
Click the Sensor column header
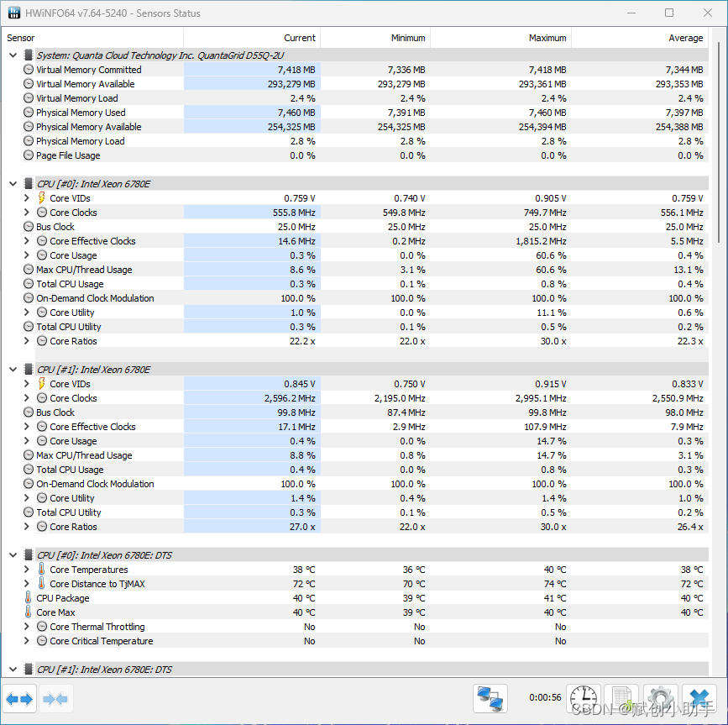pyautogui.click(x=93, y=38)
